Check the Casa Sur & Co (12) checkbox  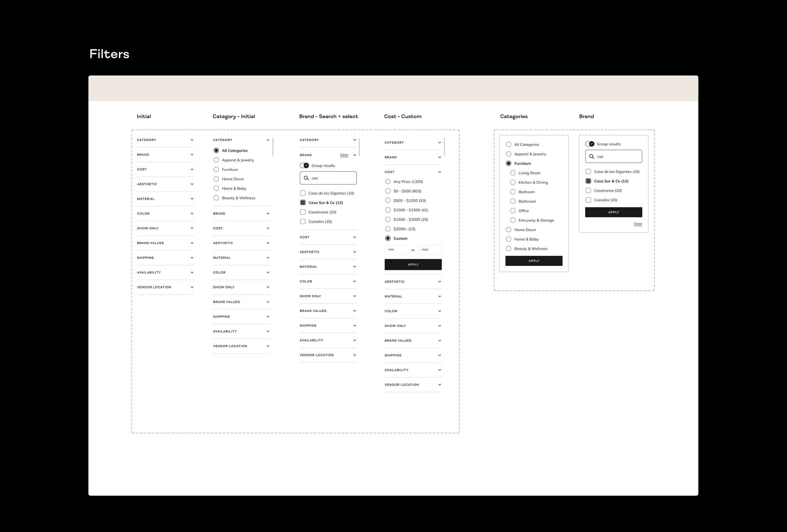pyautogui.click(x=303, y=203)
